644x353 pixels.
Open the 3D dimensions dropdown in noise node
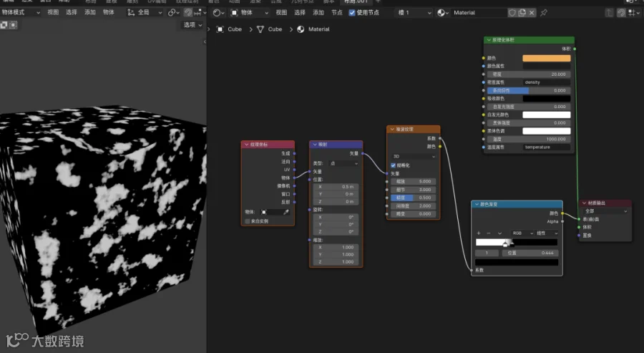(x=414, y=156)
